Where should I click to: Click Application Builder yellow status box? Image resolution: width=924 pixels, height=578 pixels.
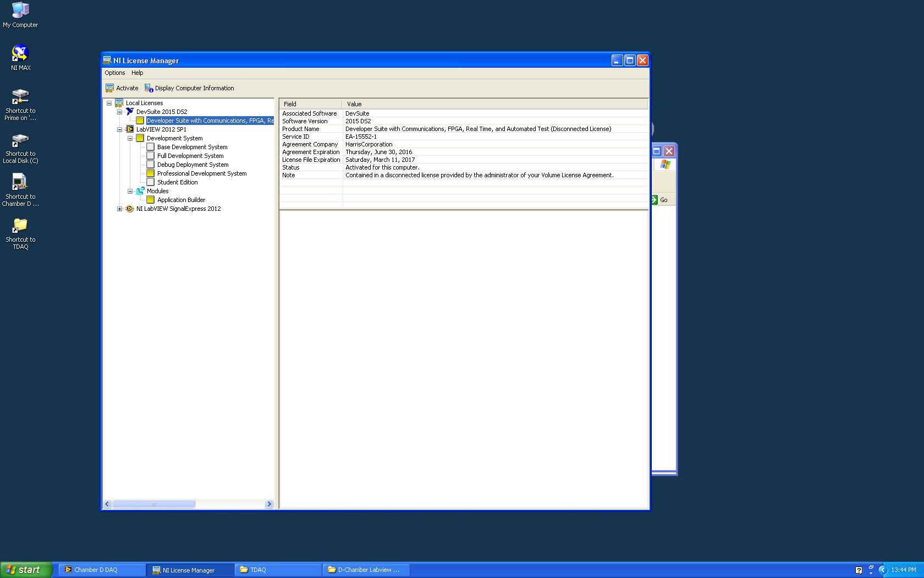pyautogui.click(x=150, y=200)
